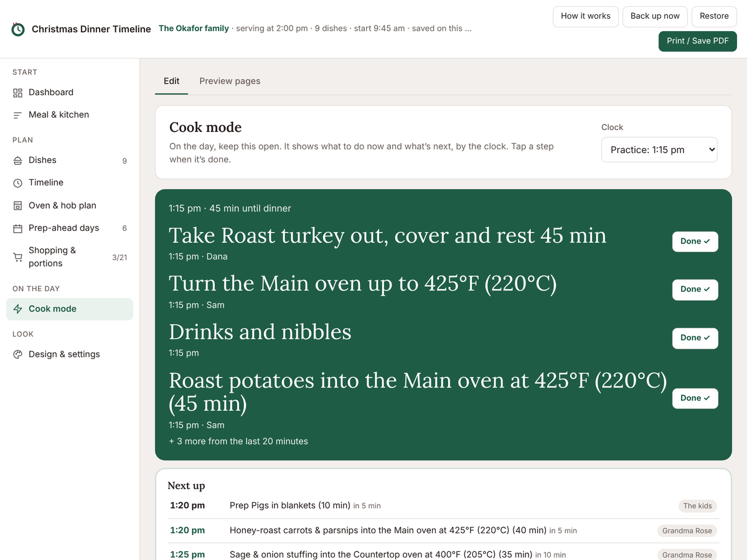Mark Drinks and nibbles as Done
747x560 pixels.
[695, 338]
